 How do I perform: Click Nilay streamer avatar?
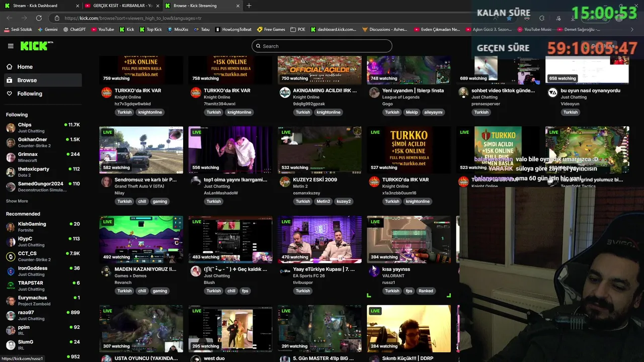[x=106, y=182]
